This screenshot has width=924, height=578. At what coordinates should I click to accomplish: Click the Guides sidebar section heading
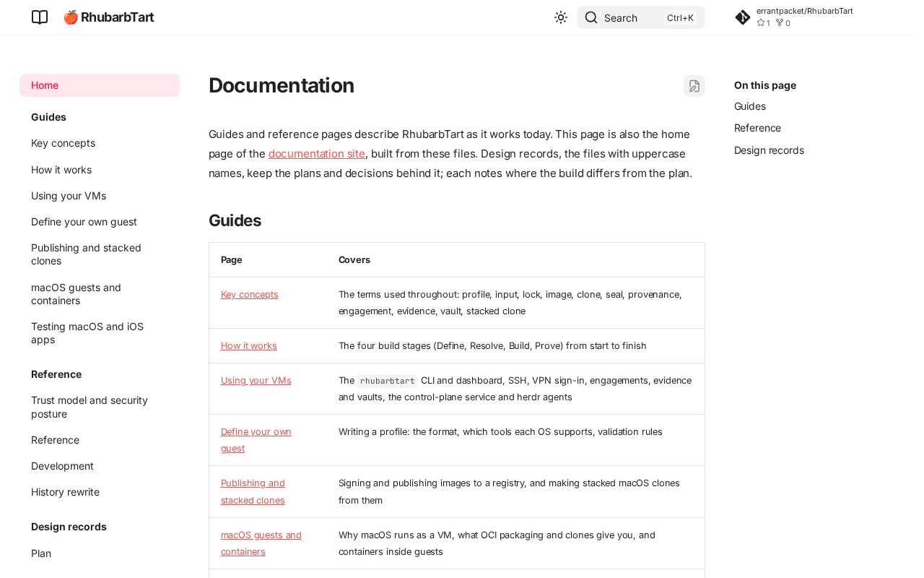pyautogui.click(x=48, y=117)
